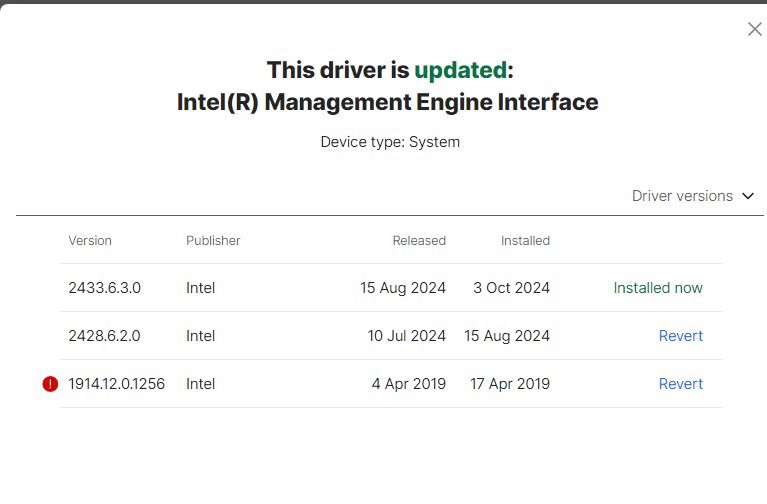Close the driver details dialog
Screen dimensions: 767x504
(x=755, y=29)
